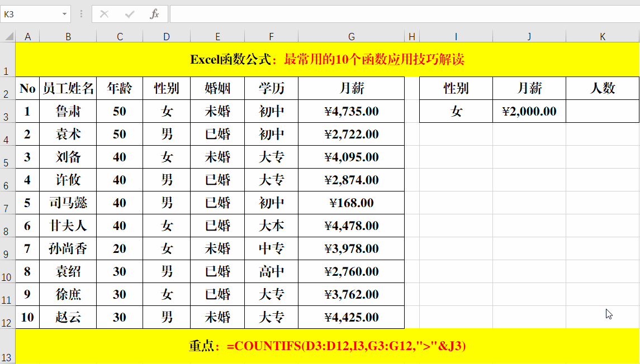
Task: Click salary cell ¥2,760.00
Action: point(352,271)
